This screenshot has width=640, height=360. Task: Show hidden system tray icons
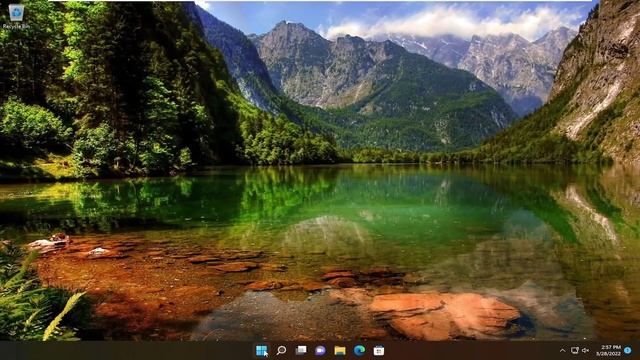[562, 351]
